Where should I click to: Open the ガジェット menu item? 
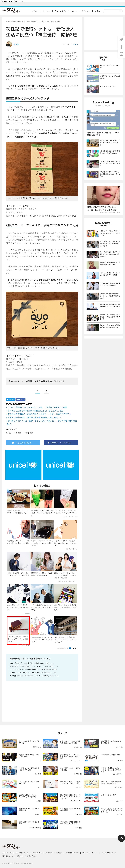(86, 11)
